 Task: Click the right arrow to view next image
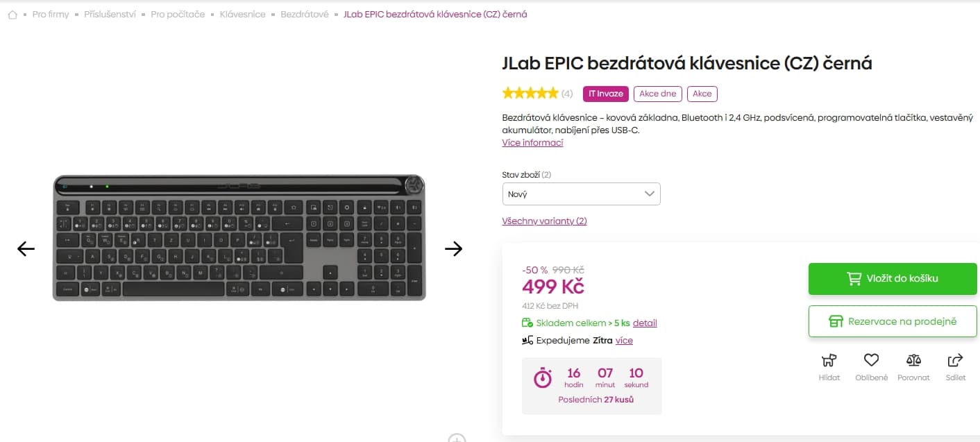click(x=455, y=248)
